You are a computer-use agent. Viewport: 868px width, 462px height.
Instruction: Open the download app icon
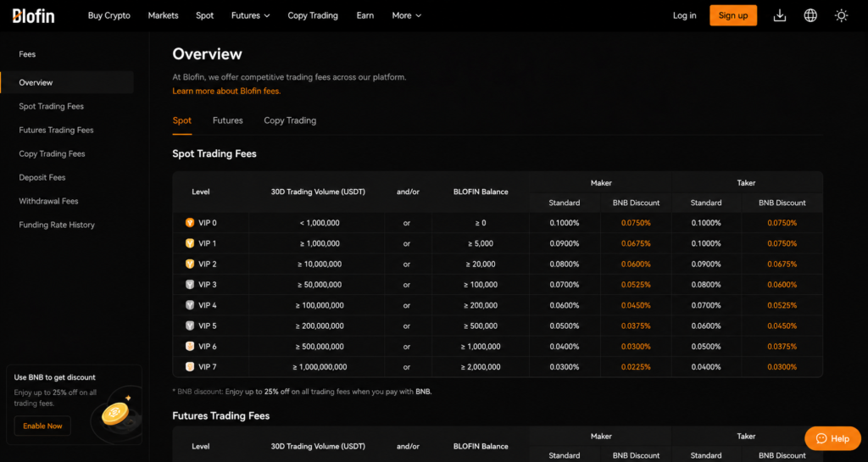coord(780,15)
